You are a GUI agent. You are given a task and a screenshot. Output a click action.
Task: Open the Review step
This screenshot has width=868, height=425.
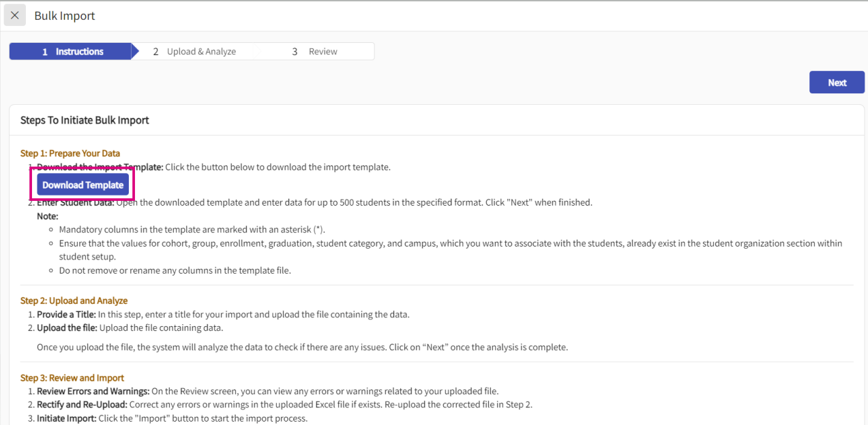pos(323,52)
